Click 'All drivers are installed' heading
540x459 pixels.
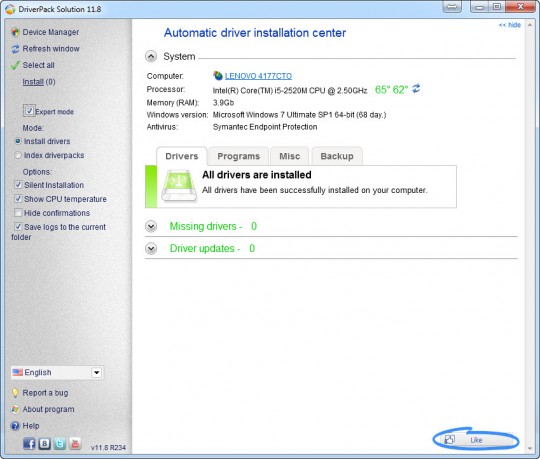[x=257, y=175]
